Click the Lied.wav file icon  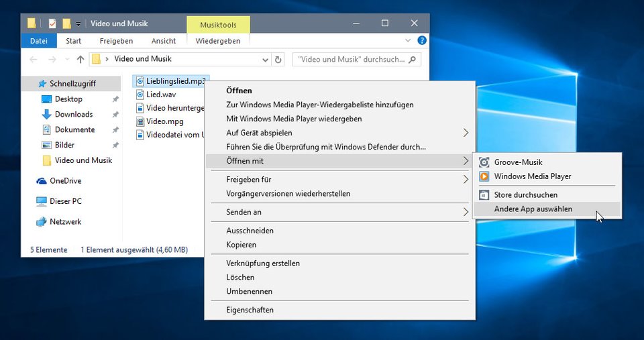click(140, 95)
